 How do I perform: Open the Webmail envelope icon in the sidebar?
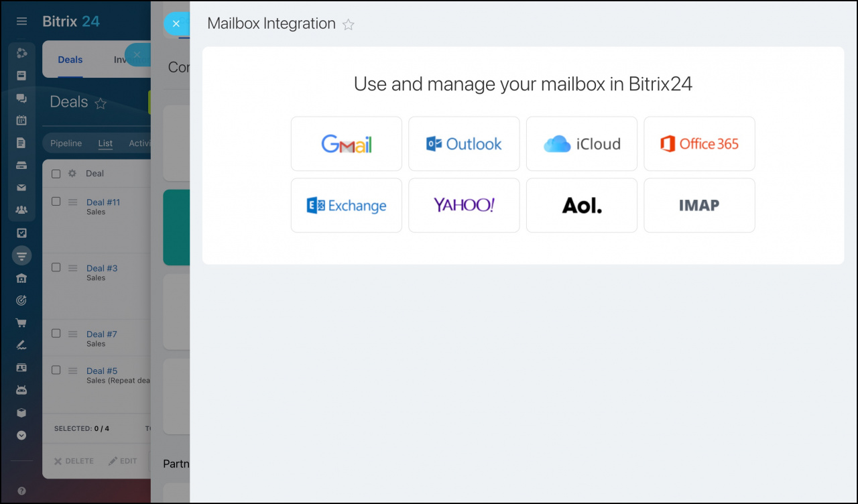tap(21, 188)
